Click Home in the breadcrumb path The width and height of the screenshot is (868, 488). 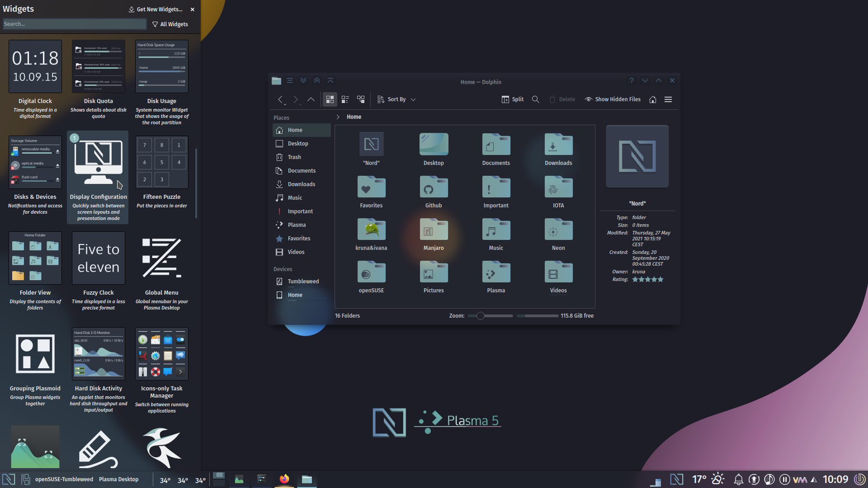point(354,117)
